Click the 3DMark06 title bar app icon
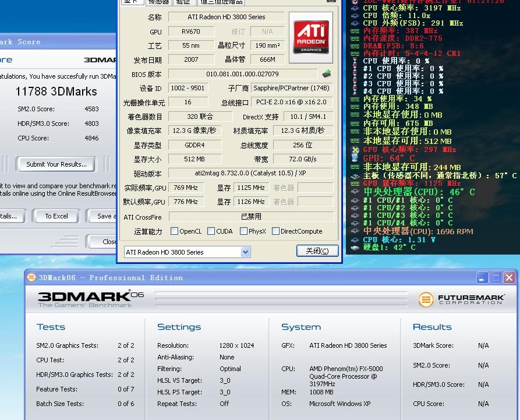520x420 pixels. [32, 278]
